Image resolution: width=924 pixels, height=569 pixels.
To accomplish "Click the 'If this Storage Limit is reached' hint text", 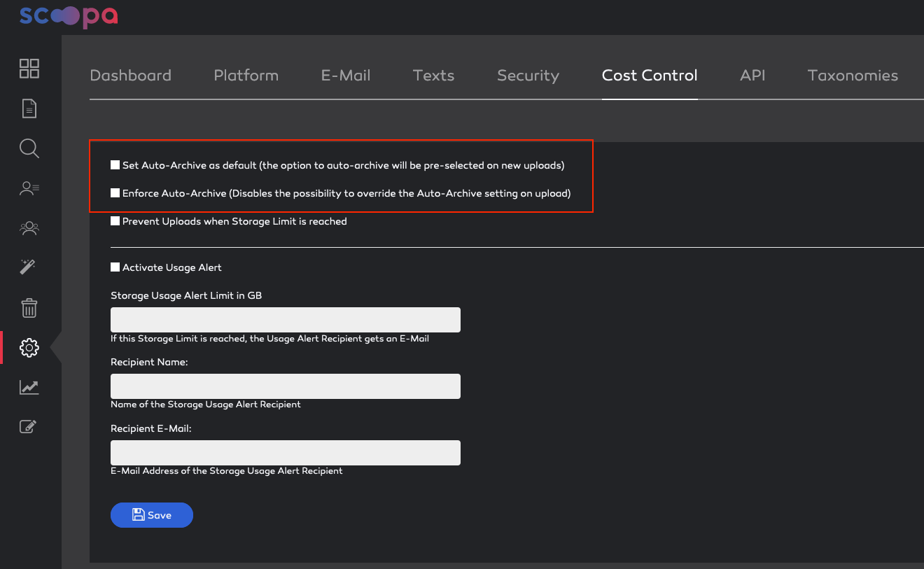I will point(269,339).
